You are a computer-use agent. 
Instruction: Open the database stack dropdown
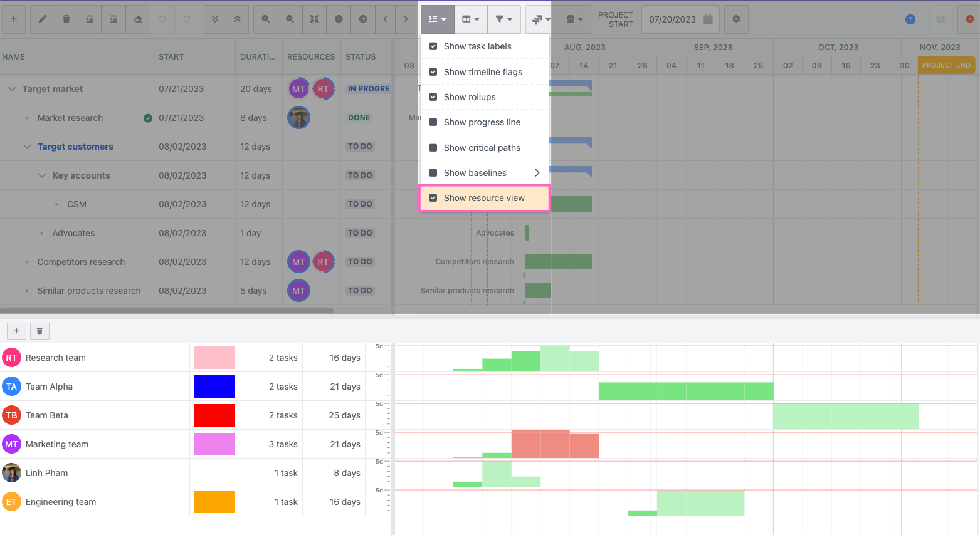[x=574, y=19]
